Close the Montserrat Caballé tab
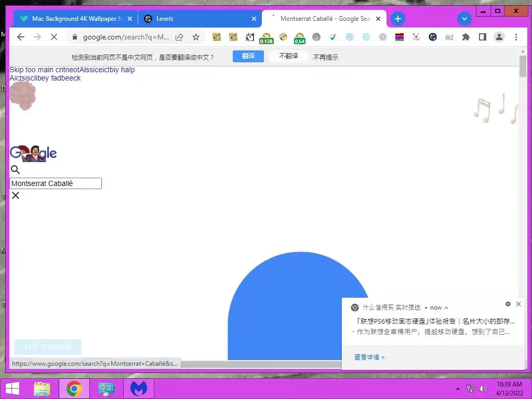The width and height of the screenshot is (532, 399). (378, 19)
